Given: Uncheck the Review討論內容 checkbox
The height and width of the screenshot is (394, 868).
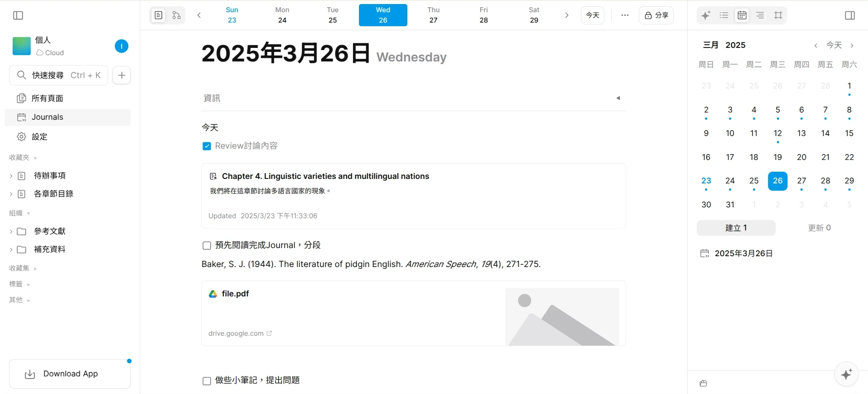Looking at the screenshot, I should click(x=207, y=146).
